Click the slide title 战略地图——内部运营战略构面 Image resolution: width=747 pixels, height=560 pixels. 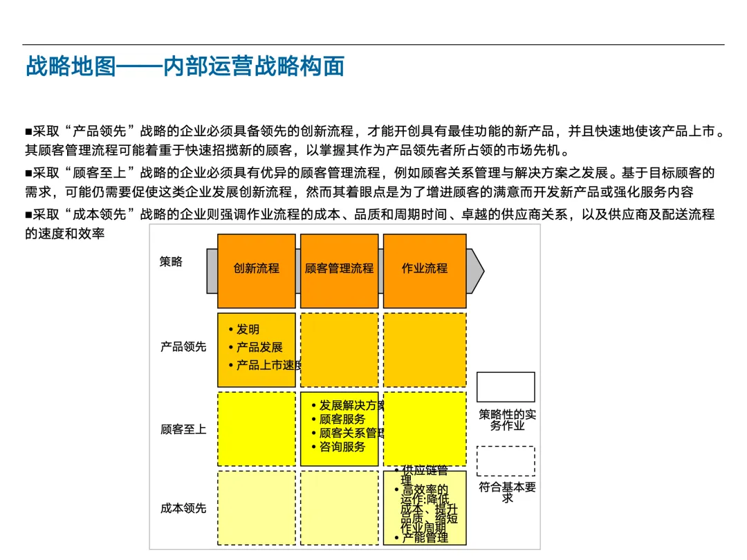(x=185, y=66)
